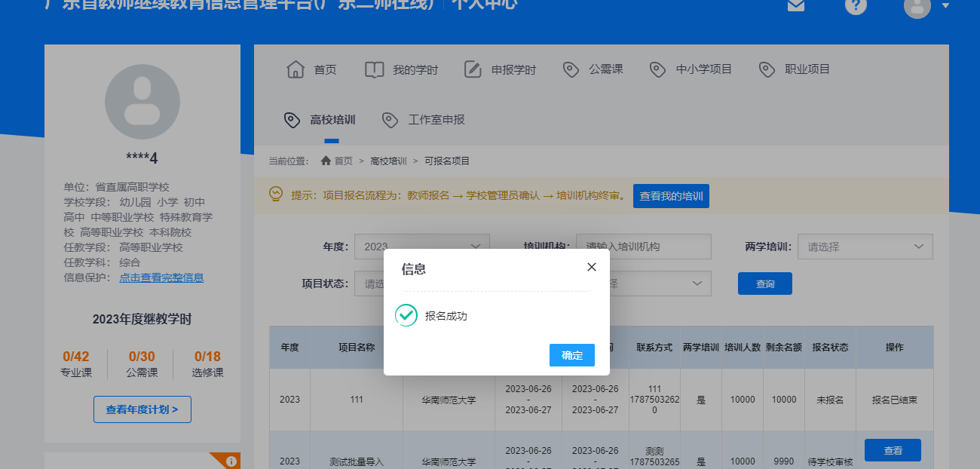Close the 信息 dialog with X
980x469 pixels.
(592, 267)
